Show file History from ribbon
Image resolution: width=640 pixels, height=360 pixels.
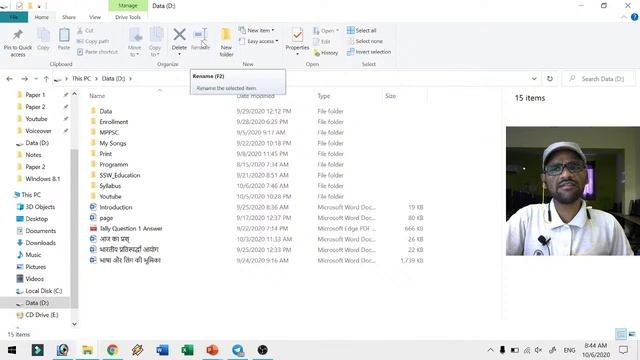[x=326, y=53]
